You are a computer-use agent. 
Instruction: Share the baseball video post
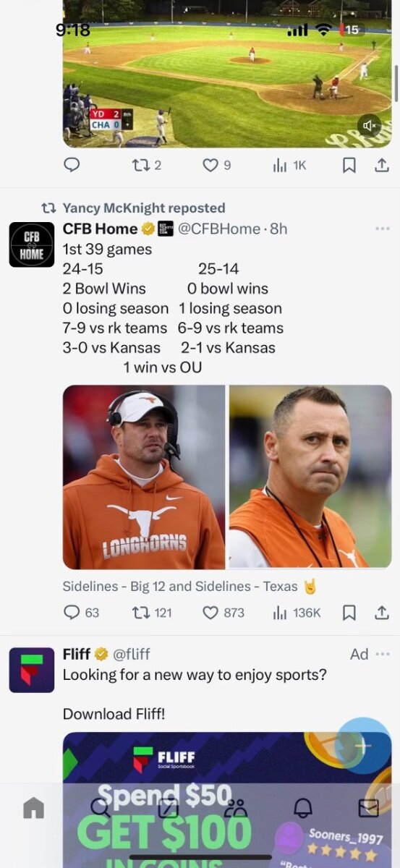coord(381,165)
